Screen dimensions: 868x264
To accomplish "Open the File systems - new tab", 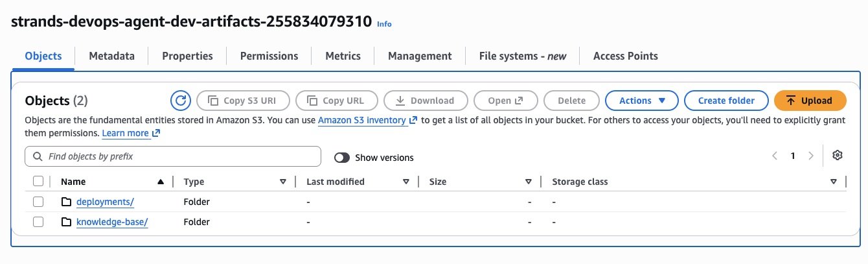I will pyautogui.click(x=523, y=56).
